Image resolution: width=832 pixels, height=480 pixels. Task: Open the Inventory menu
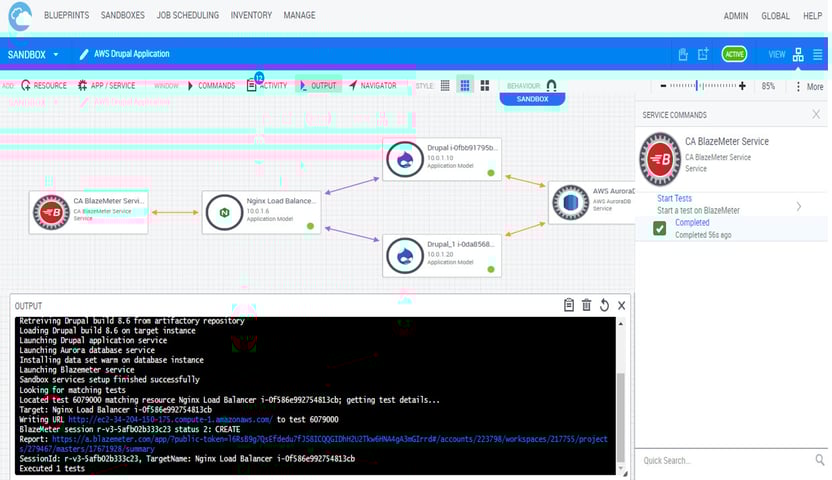click(251, 15)
